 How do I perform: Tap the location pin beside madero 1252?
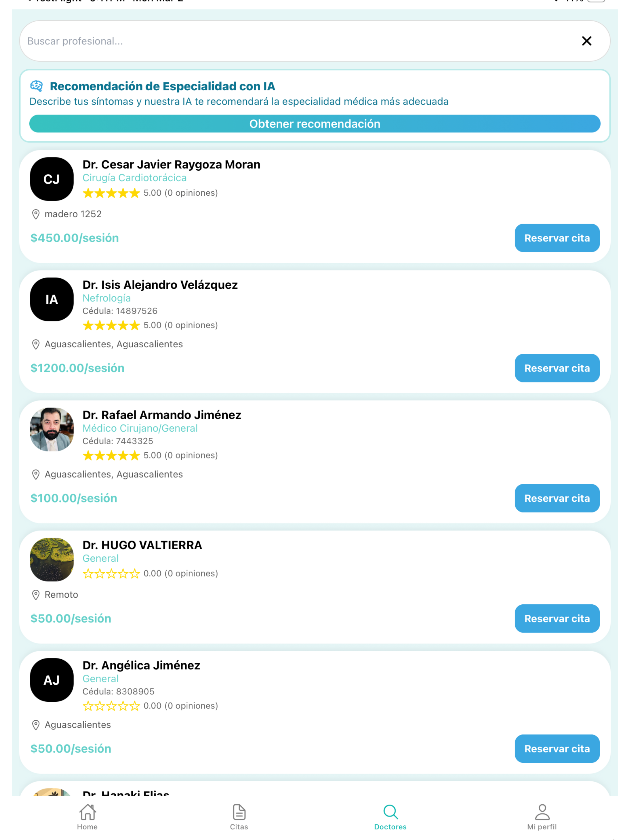point(36,214)
